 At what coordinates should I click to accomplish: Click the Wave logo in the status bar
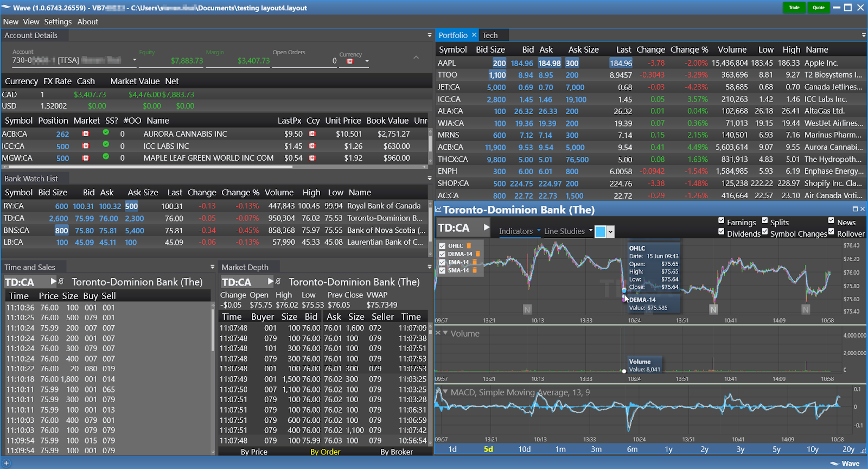click(845, 463)
